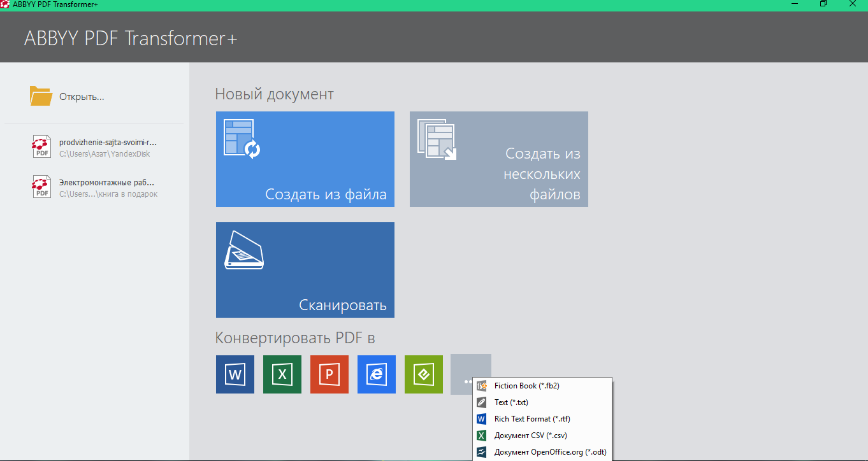Click the ABBYY app icon in title bar
The height and width of the screenshot is (461, 868).
pyautogui.click(x=4, y=4)
